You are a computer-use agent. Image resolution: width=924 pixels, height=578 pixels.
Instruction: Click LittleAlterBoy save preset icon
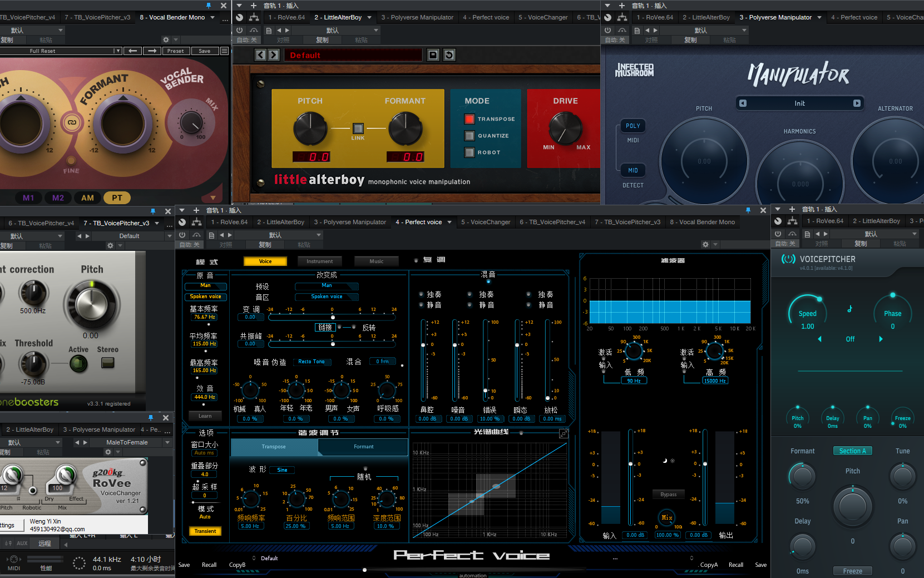coord(433,55)
